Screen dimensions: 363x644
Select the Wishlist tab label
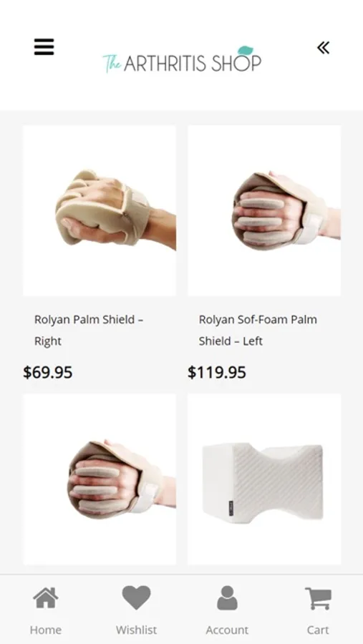pos(137,630)
